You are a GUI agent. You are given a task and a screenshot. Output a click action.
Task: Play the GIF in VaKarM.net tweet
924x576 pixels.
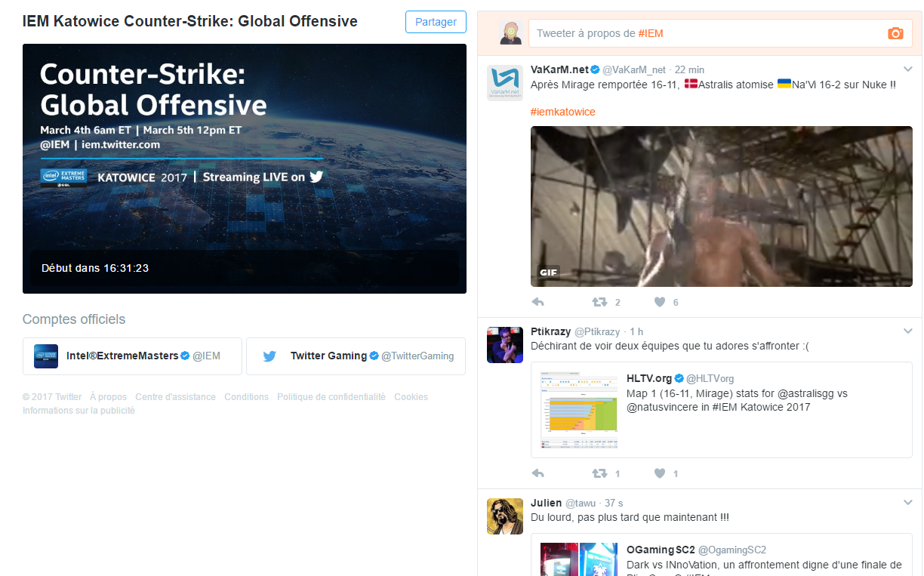click(721, 206)
